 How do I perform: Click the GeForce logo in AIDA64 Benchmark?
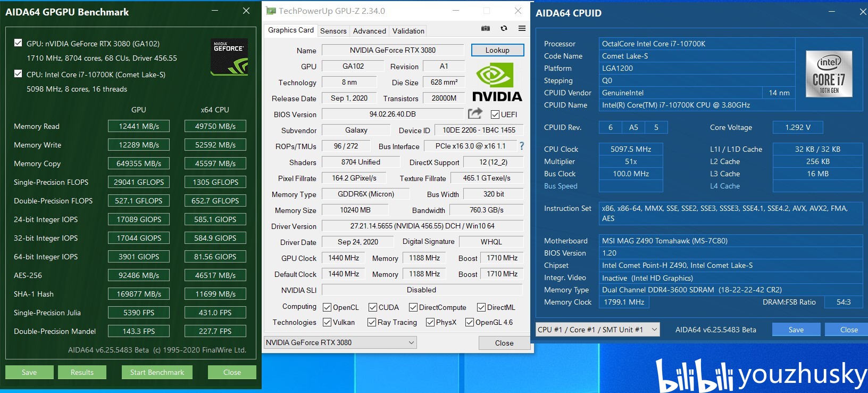point(229,56)
